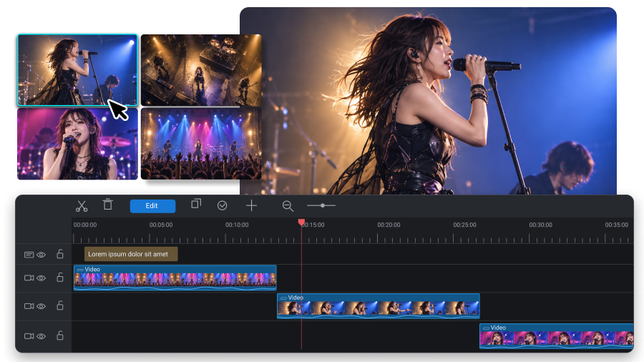
Task: Click the subtitle track type icon
Action: click(x=29, y=255)
